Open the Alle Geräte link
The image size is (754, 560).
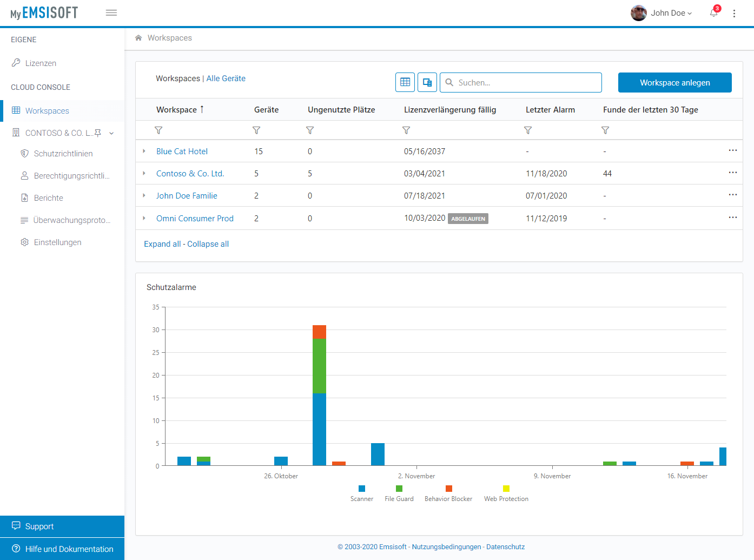coord(226,78)
